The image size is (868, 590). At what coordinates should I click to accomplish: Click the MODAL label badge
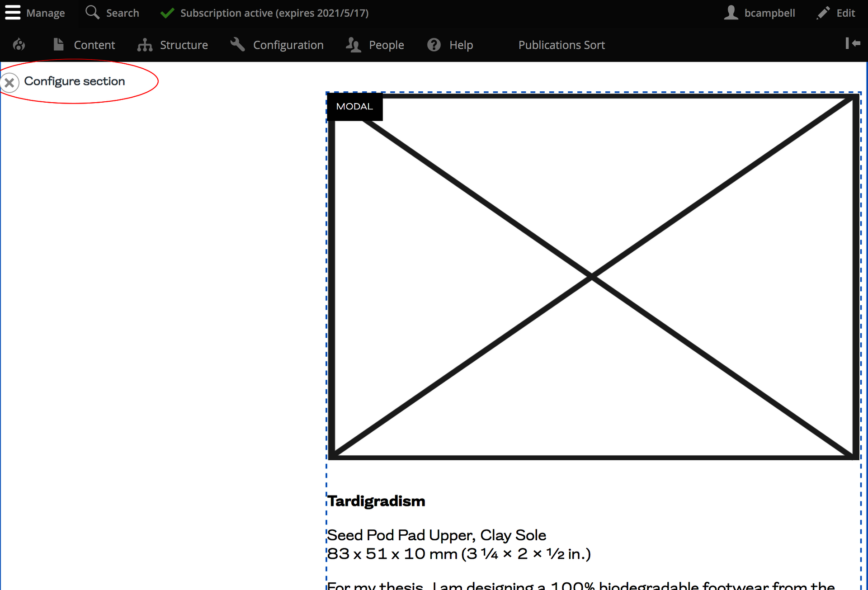[355, 107]
